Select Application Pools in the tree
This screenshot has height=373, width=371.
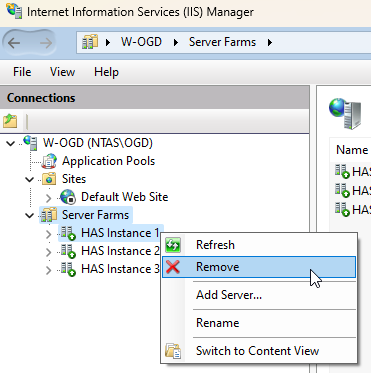coord(108,161)
